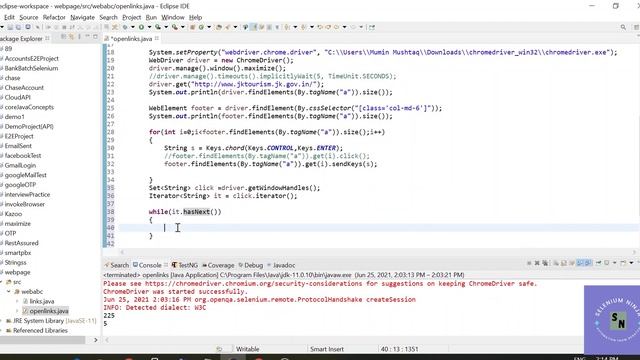Click the Writable status bar entry

point(248,349)
